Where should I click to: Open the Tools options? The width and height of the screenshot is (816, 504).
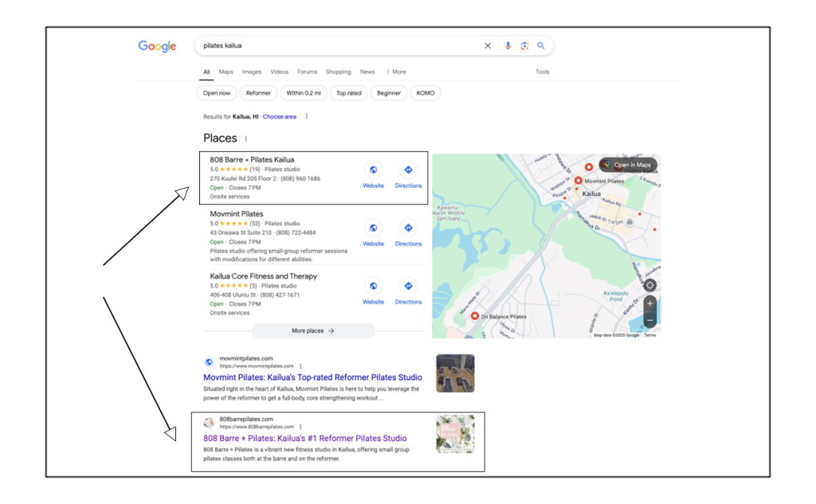point(542,72)
